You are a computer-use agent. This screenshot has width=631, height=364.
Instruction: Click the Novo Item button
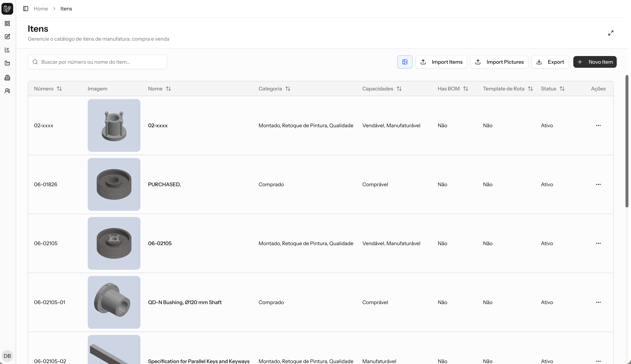[595, 62]
